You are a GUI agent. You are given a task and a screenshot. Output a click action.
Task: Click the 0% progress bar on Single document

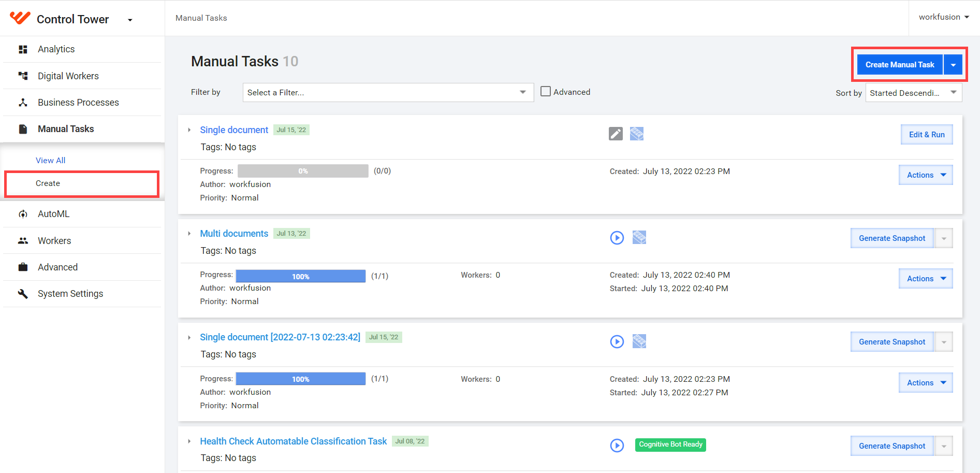click(303, 171)
